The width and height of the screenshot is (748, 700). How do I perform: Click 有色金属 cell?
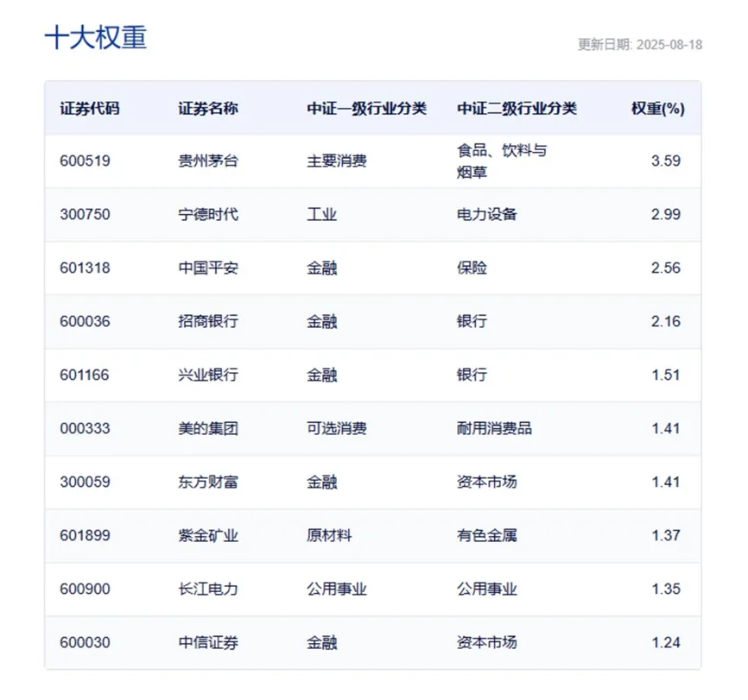click(x=486, y=535)
